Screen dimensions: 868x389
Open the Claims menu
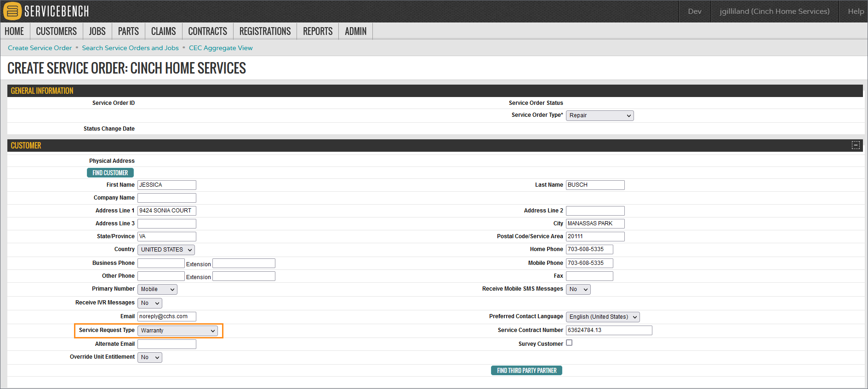[x=164, y=31]
